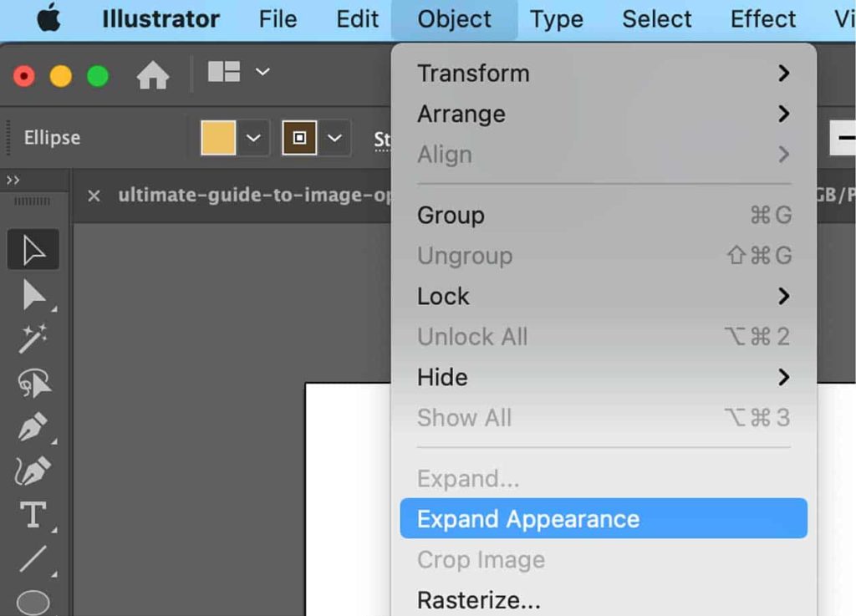The image size is (856, 616).
Task: Activate the Lasso tool
Action: [x=33, y=383]
